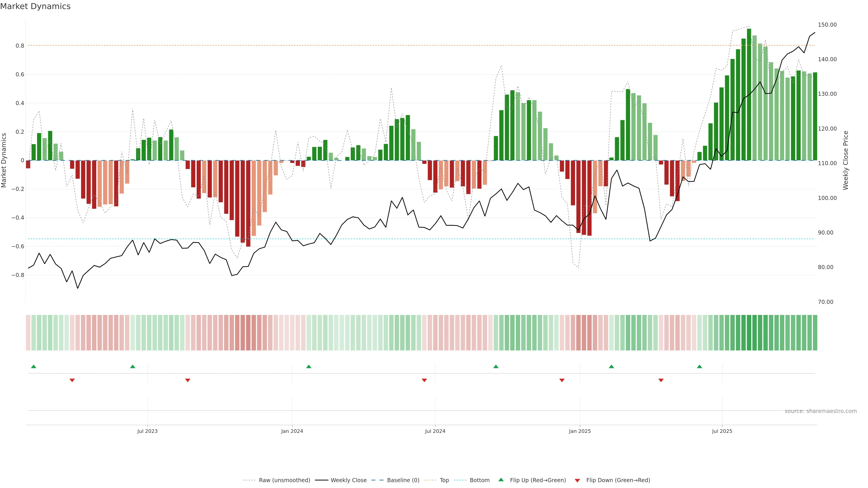Click the Flip Up marker just before Jul 2023
Screen dimensions: 868x488
[133, 366]
